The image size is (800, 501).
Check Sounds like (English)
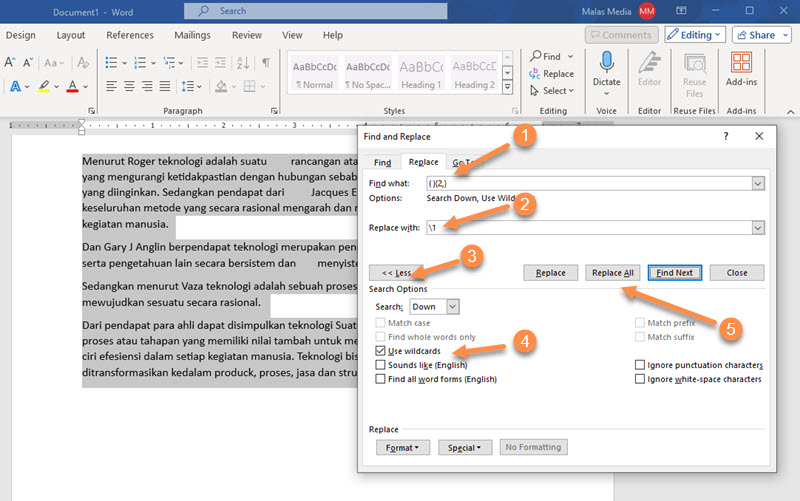(x=380, y=365)
